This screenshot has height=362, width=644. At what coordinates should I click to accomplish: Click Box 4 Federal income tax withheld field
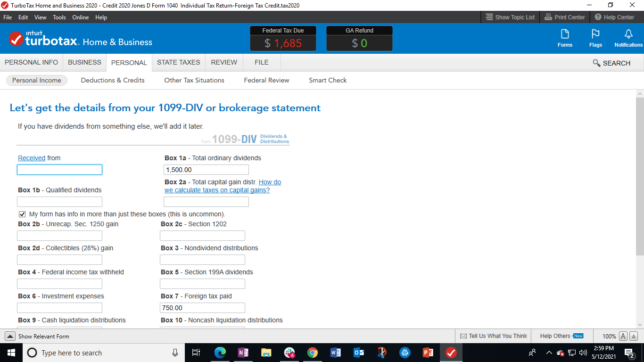[x=59, y=284]
